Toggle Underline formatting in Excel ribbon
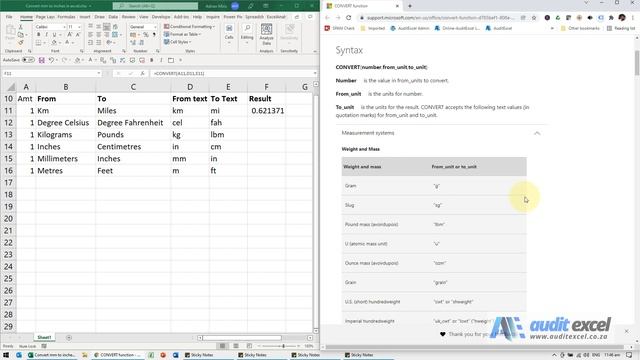Image resolution: width=640 pixels, height=360 pixels. (54, 35)
